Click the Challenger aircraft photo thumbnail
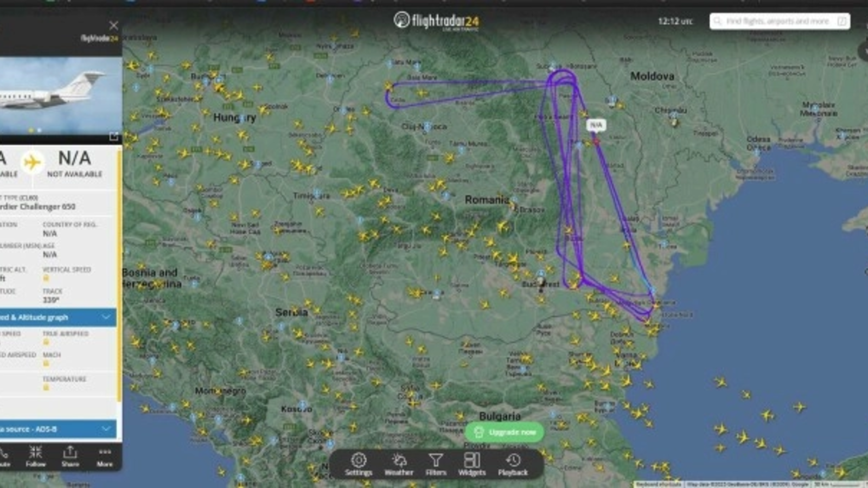This screenshot has height=488, width=868. click(61, 95)
